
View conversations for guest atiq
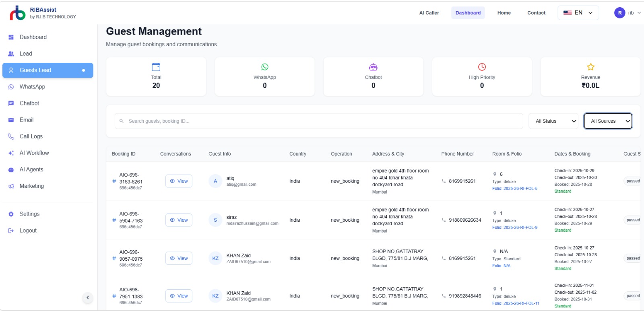coord(179,181)
